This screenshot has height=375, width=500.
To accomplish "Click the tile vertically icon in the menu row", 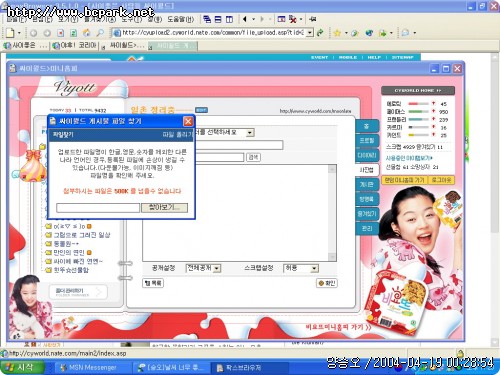I will pos(229,19).
